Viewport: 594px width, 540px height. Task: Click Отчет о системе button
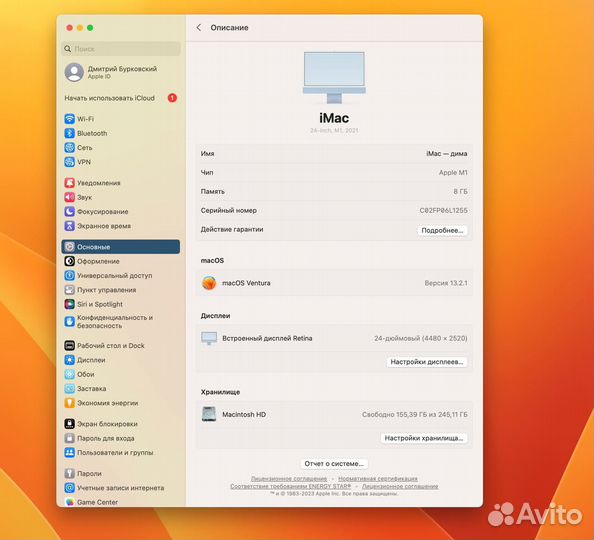[x=334, y=464]
